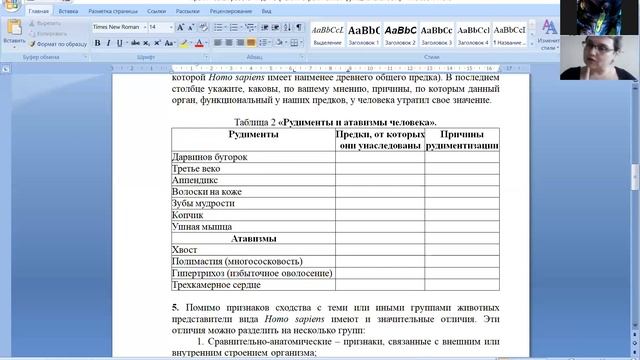Click the yellow text highlight color button
This screenshot has width=640, height=360.
[x=184, y=43]
